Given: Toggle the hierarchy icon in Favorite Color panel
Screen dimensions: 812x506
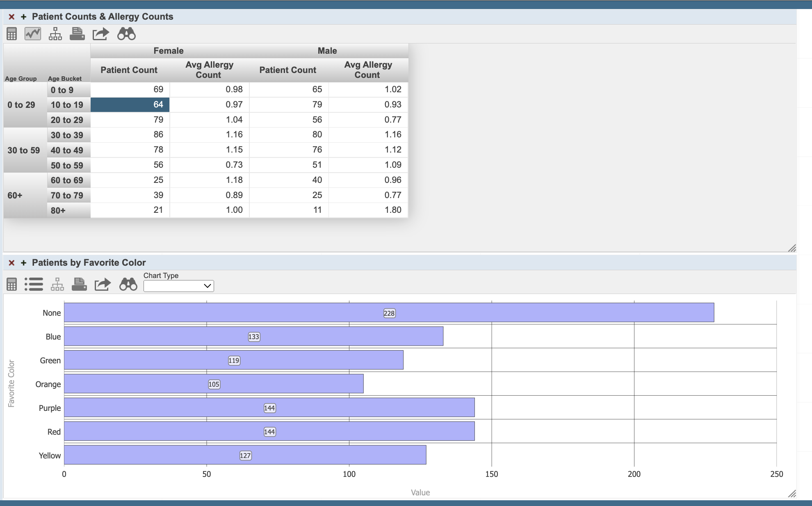Looking at the screenshot, I should [57, 284].
